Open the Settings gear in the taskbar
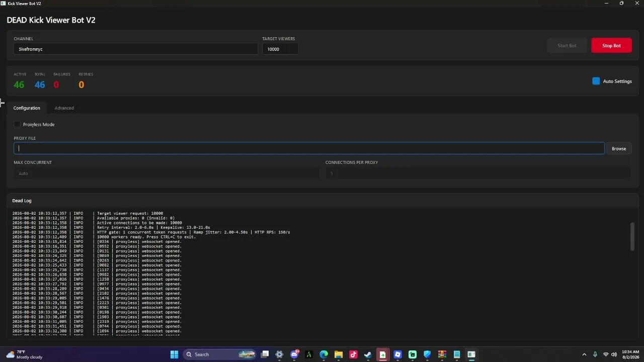The height and width of the screenshot is (362, 644). pos(280,354)
